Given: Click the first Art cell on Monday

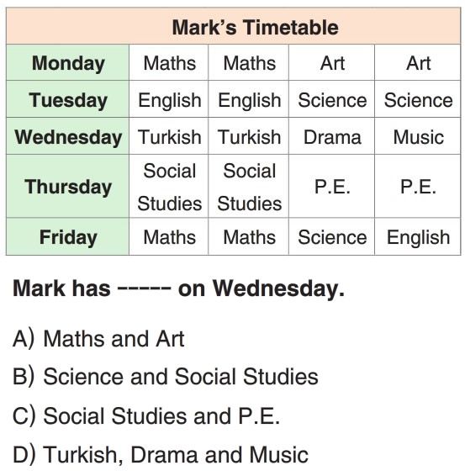Looking at the screenshot, I should (332, 63).
